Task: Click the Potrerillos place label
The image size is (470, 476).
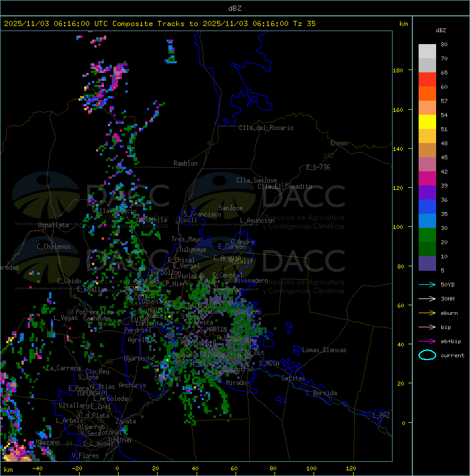Action: tap(94, 312)
